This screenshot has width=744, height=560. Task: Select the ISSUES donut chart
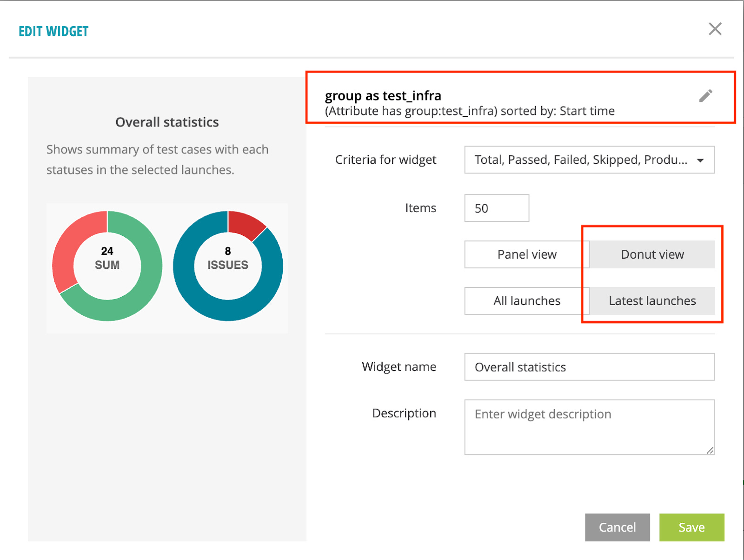pyautogui.click(x=228, y=265)
